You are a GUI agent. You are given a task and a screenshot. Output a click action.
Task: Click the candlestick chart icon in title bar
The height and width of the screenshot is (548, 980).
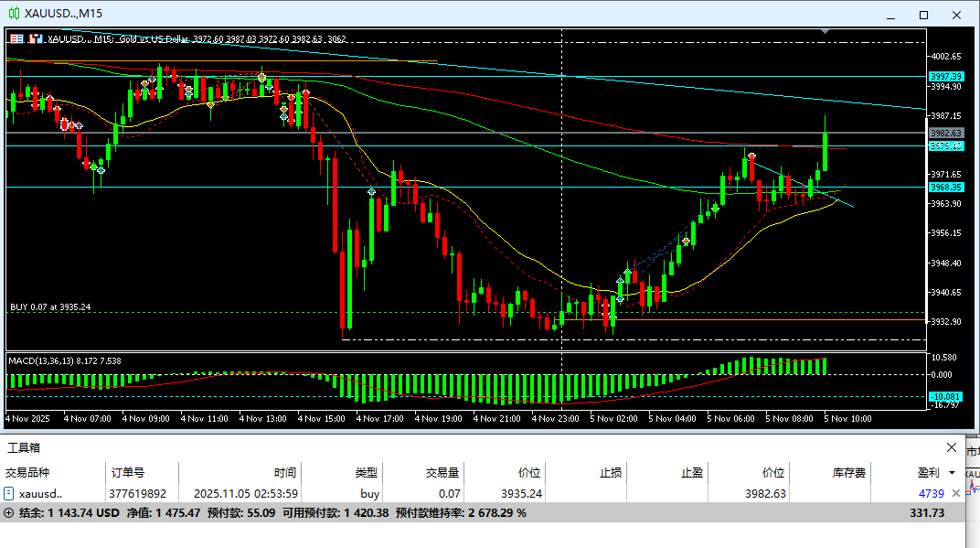click(x=15, y=14)
